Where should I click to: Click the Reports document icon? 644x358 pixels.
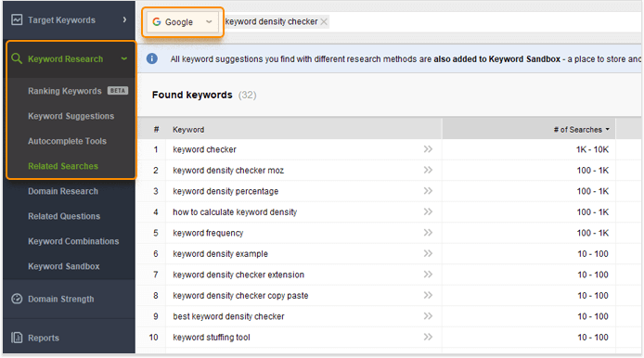[x=17, y=338]
